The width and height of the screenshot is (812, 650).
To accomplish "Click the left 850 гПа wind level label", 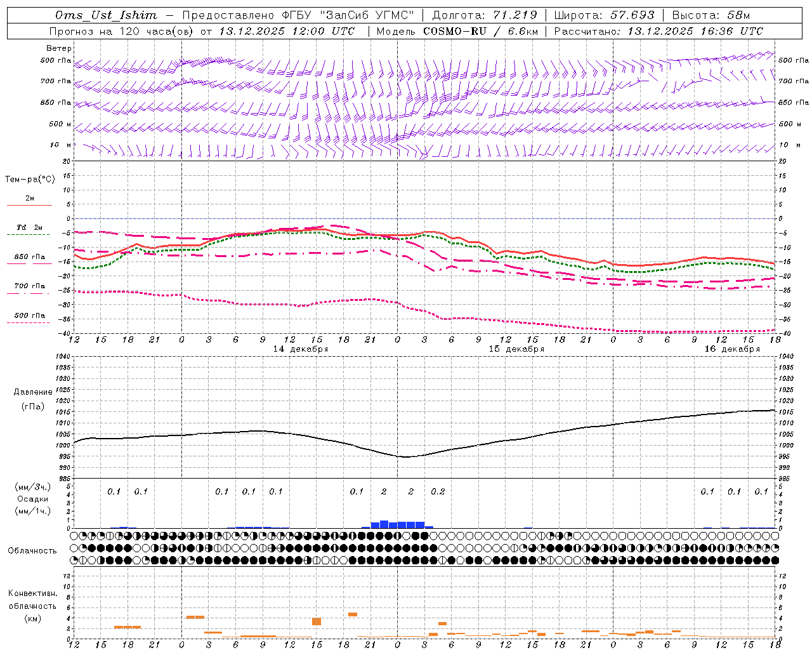I will pos(56,102).
